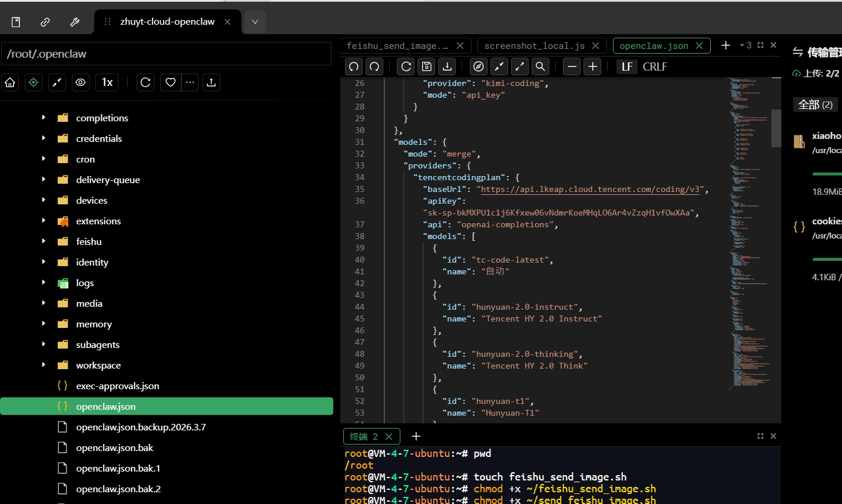Click the search magnifier icon in editor toolbar

540,67
